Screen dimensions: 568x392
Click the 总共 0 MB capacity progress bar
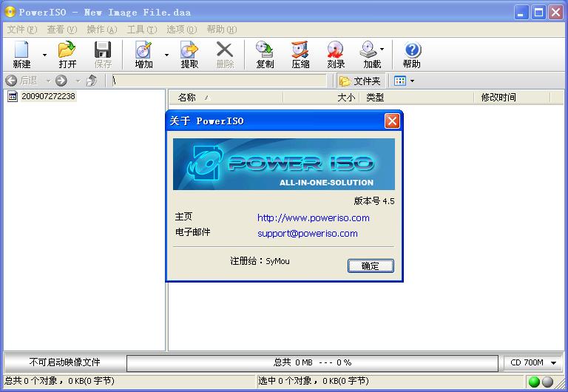[312, 362]
